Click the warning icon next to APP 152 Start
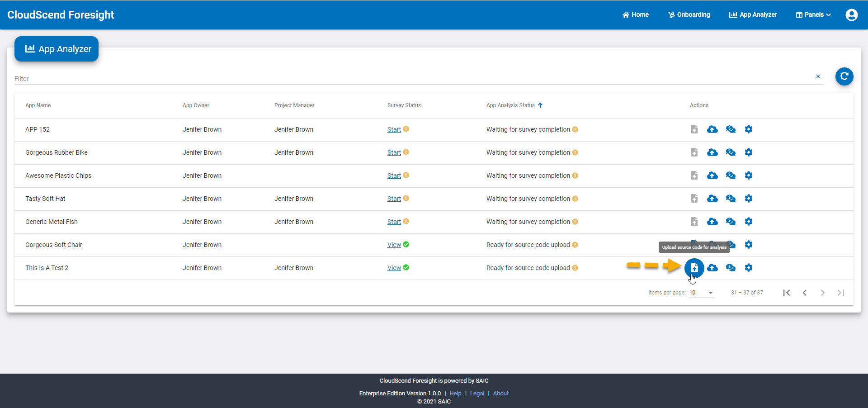 click(406, 129)
